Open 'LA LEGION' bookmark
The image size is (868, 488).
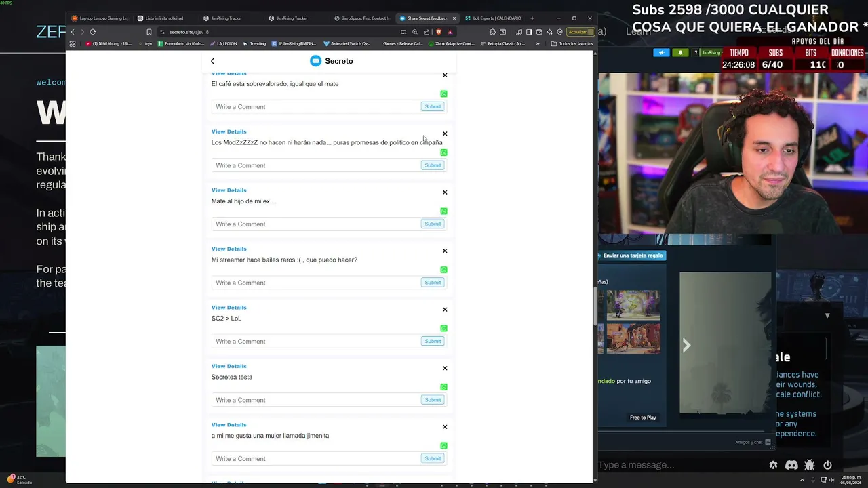tap(222, 44)
